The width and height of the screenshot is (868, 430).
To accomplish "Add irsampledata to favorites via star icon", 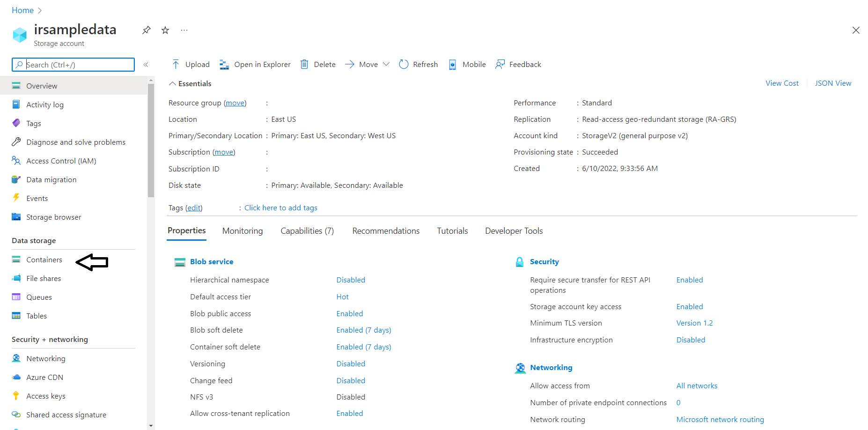I will coord(165,30).
